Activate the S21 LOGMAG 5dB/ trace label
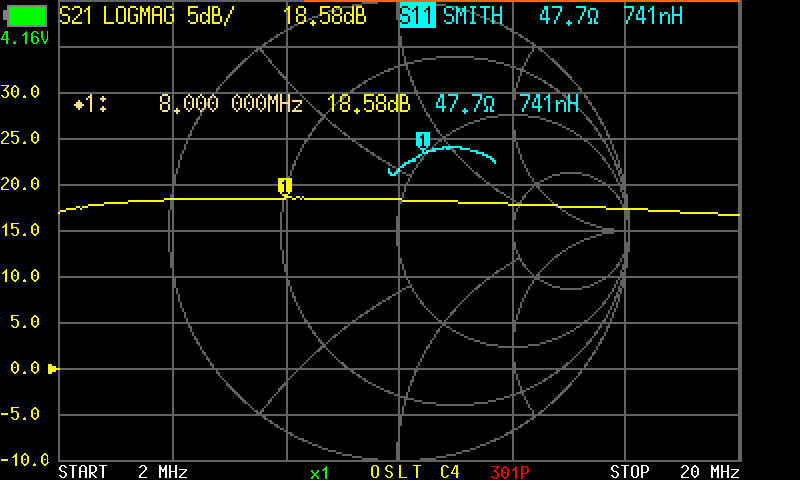Image resolution: width=800 pixels, height=480 pixels. tap(146, 16)
